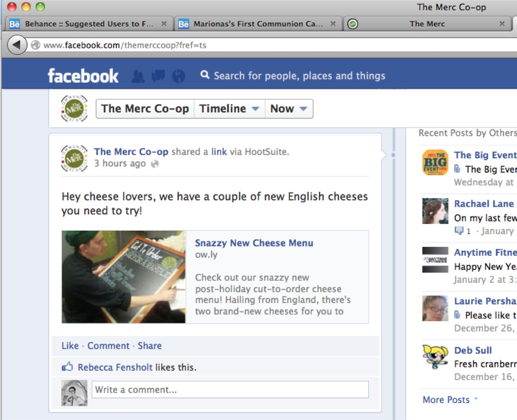Close the Behance Suggested Users tab

164,24
